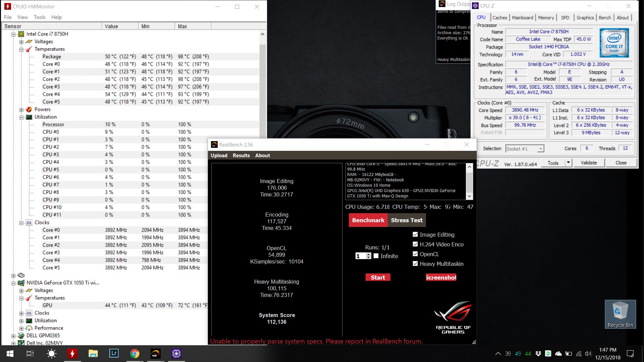Click the runs count input field
Screen dimensions: 644x362
pos(361,256)
